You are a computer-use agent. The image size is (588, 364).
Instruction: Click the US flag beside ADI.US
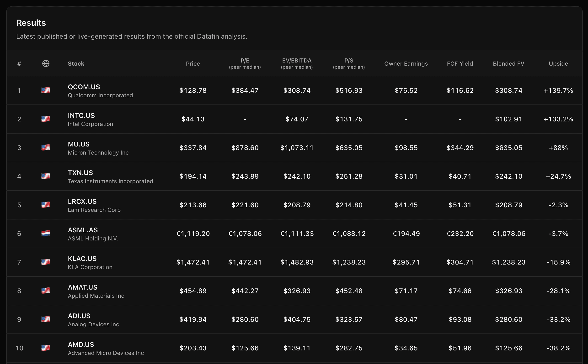(x=46, y=319)
